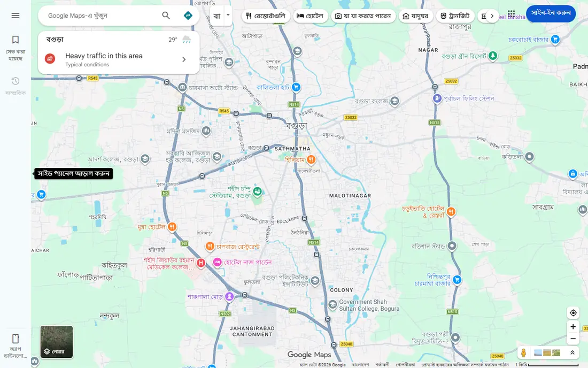This screenshot has height=368, width=588.
Task: Open Directions with the blue arrow icon
Action: 188,16
